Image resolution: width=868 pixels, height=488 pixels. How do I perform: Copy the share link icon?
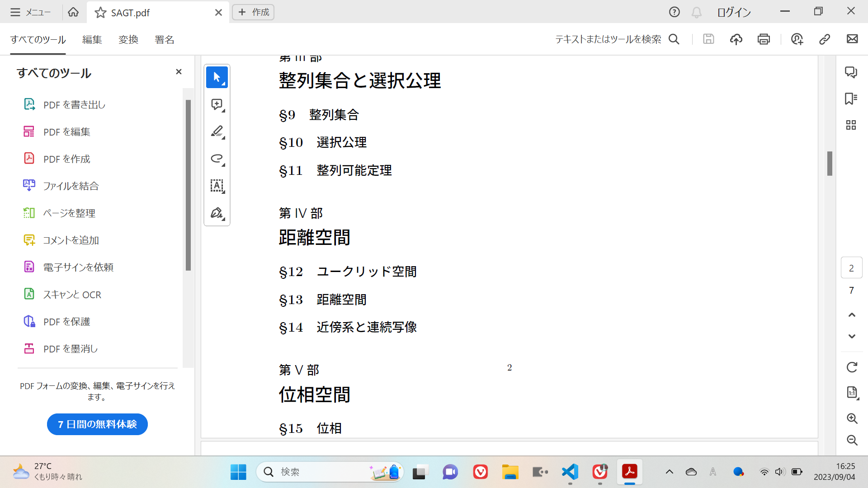pos(825,39)
